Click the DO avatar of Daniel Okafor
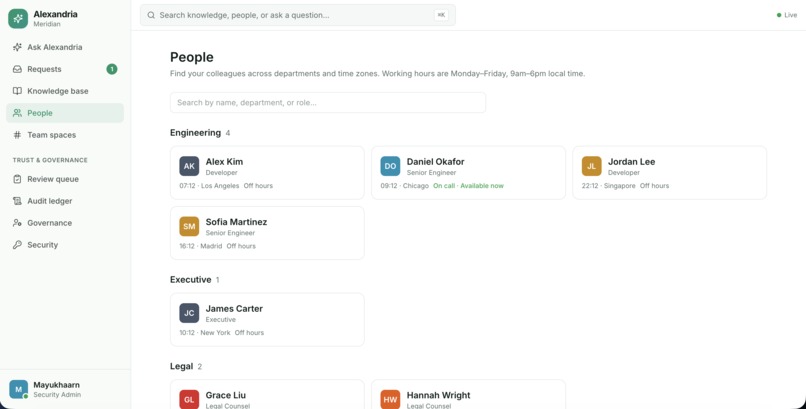This screenshot has height=409, width=806. coord(390,166)
